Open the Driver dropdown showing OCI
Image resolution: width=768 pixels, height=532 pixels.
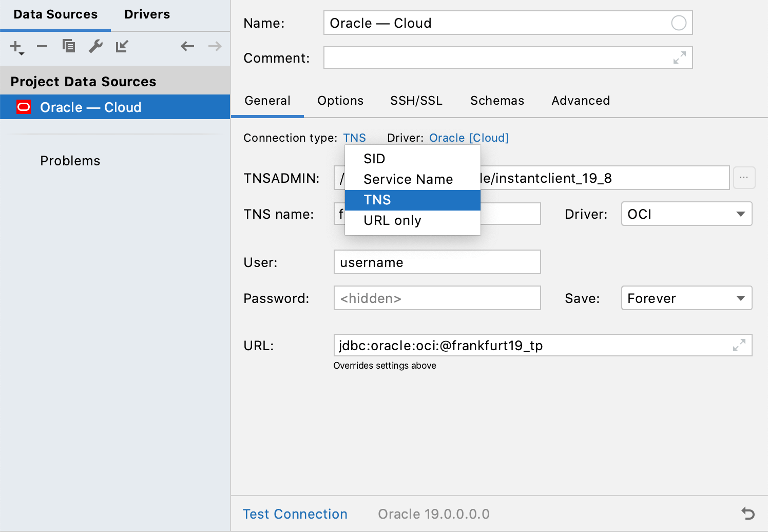coord(686,214)
